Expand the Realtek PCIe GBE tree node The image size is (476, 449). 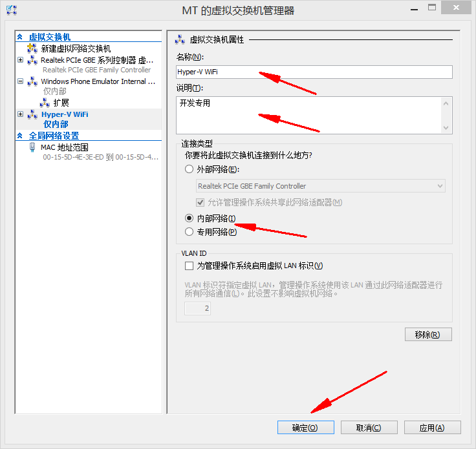[x=20, y=59]
